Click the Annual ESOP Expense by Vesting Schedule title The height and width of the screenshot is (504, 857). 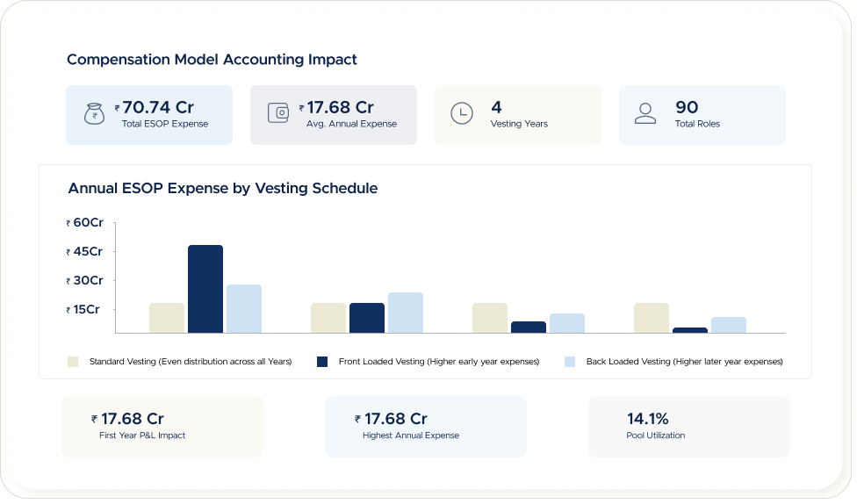coord(223,188)
